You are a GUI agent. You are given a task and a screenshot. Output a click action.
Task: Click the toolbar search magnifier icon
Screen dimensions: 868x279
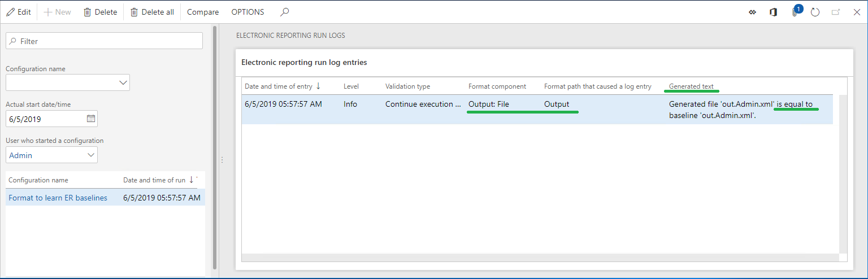point(285,12)
